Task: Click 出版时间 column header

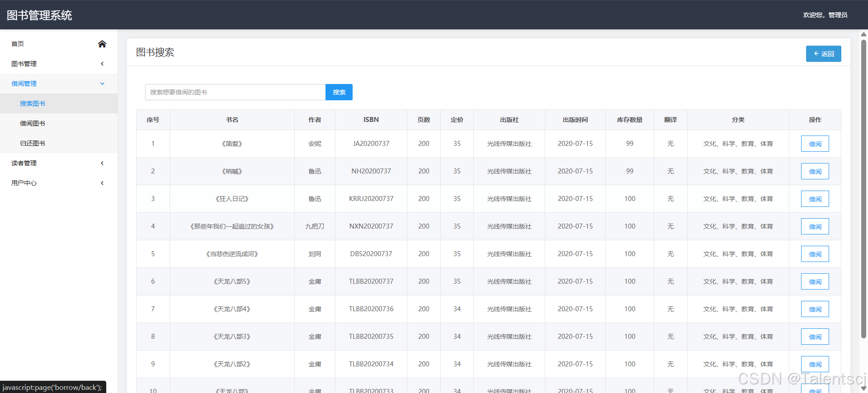Action: [x=575, y=120]
